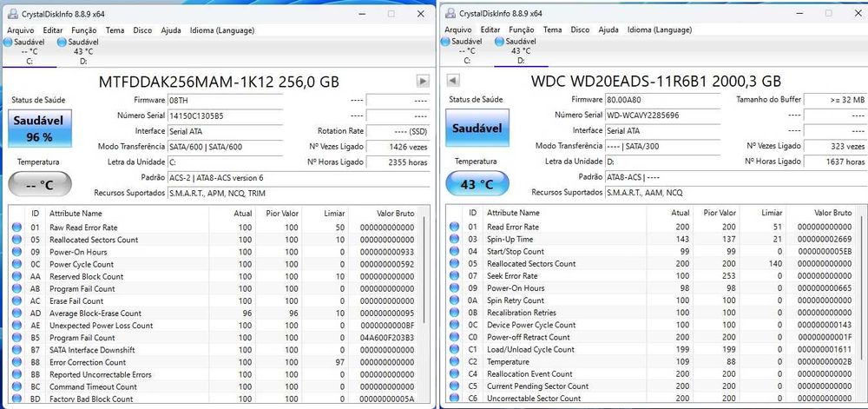Open Função menu in left window
The width and height of the screenshot is (868, 409).
[x=84, y=30]
